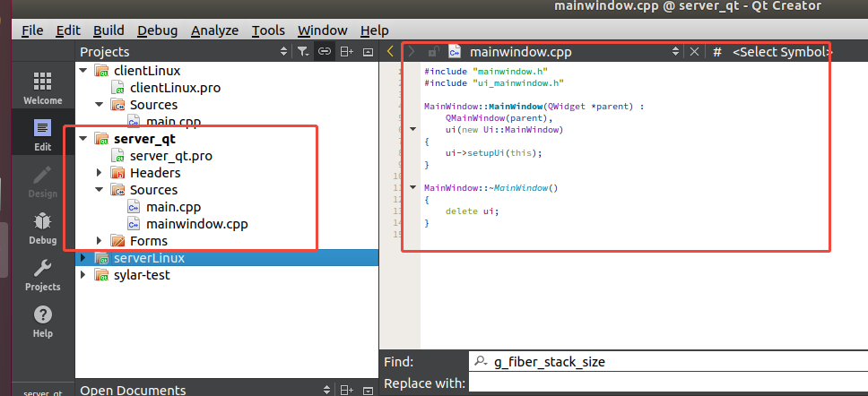Image resolution: width=868 pixels, height=396 pixels.
Task: Switch to Edit mode
Action: pos(43,134)
